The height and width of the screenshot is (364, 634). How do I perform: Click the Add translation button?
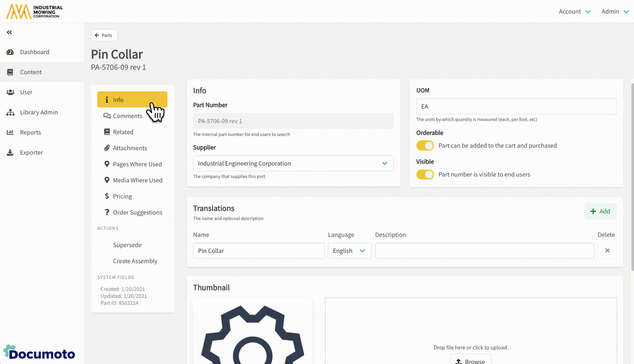[x=600, y=211]
